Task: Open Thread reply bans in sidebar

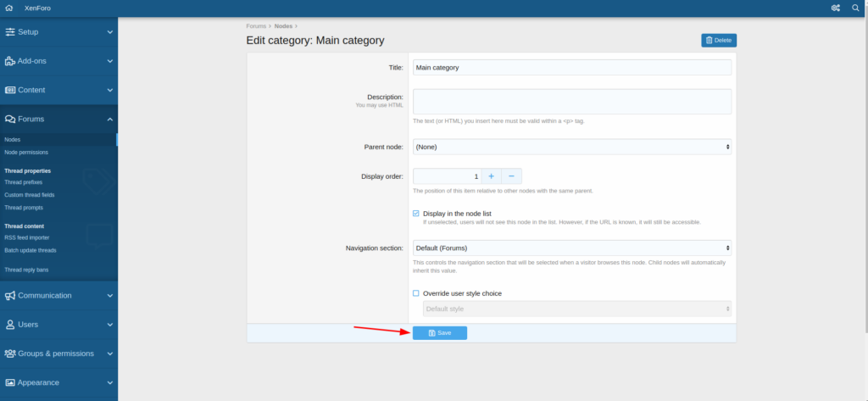Action: point(26,270)
